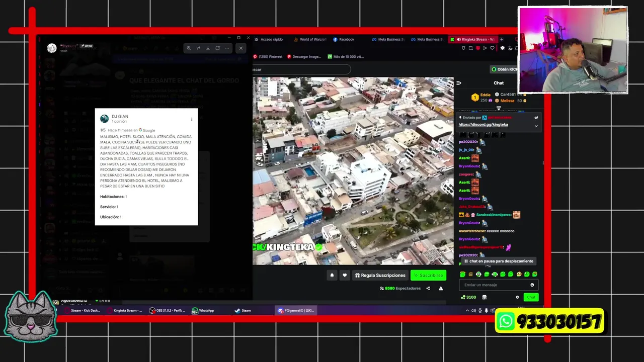644x362 pixels.
Task: Open OBS 31.0.2 from the taskbar
Action: tap(168, 311)
